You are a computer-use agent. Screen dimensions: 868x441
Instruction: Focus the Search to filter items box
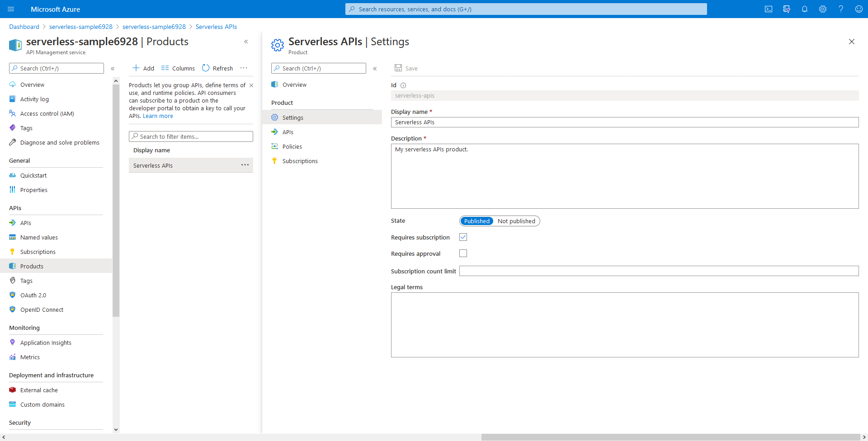point(191,136)
